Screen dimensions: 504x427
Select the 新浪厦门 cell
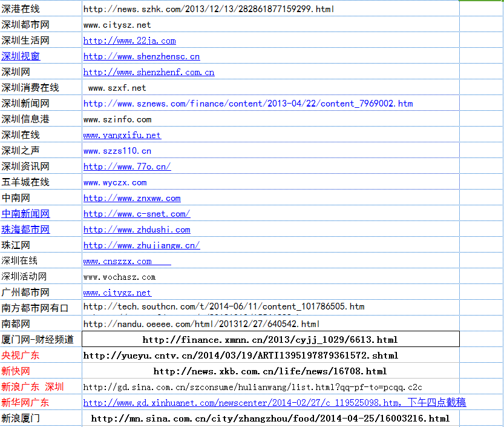pyautogui.click(x=41, y=419)
